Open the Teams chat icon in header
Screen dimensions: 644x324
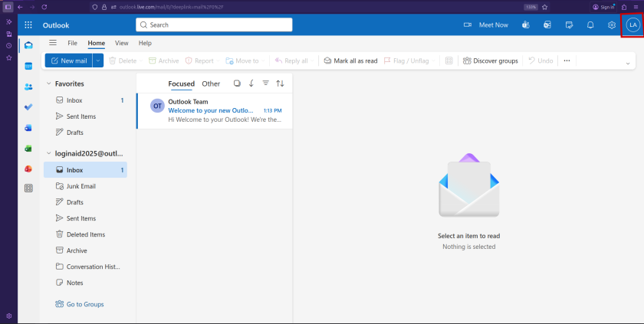pos(526,25)
